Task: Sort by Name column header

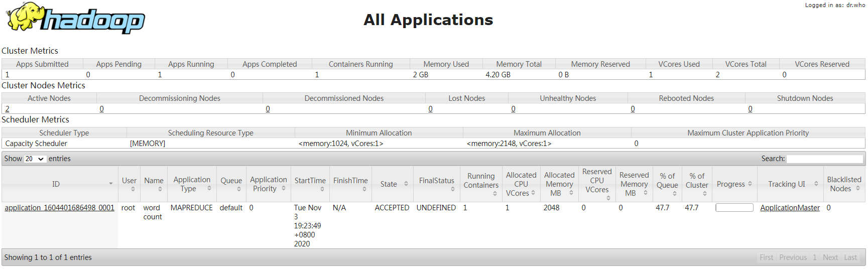Action: pyautogui.click(x=154, y=184)
